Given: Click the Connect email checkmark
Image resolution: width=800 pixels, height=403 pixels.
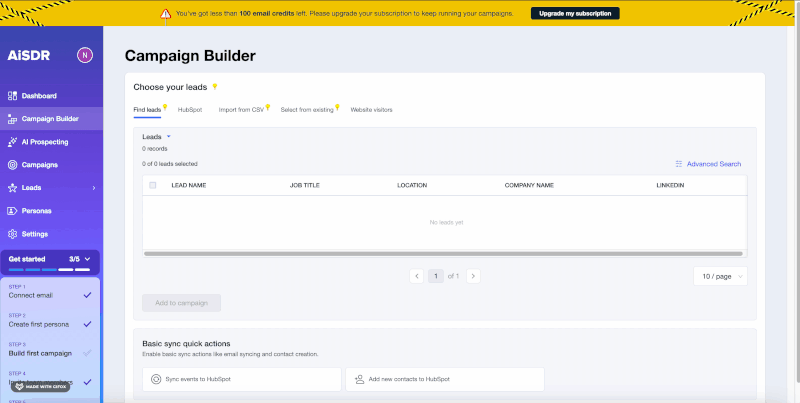Looking at the screenshot, I should [x=87, y=295].
